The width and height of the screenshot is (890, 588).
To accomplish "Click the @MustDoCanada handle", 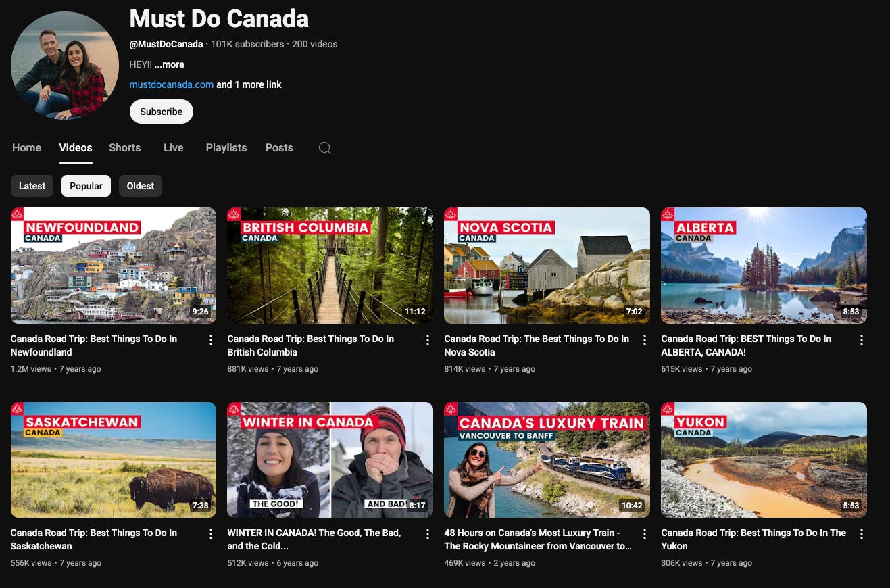I will point(166,44).
